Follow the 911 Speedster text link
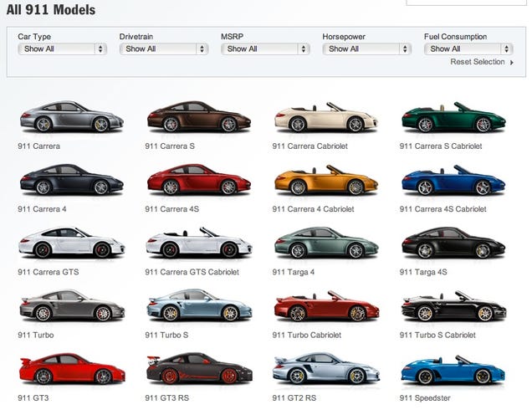This screenshot has width=532, height=415. [425, 398]
